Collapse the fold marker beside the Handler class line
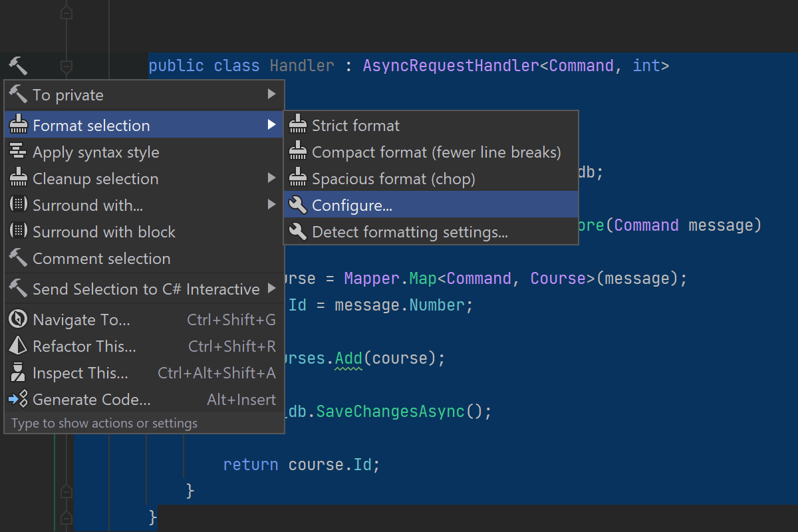The width and height of the screenshot is (798, 532). [x=66, y=66]
